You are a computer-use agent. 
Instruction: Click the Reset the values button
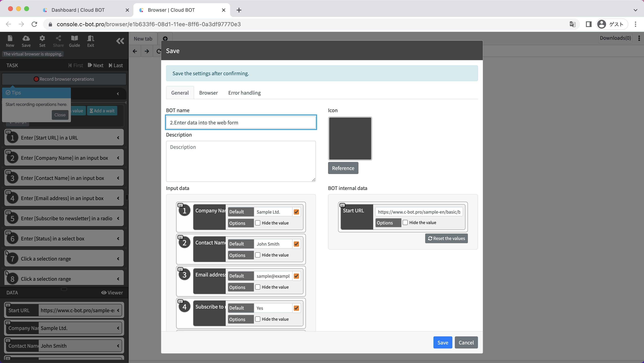pos(446,238)
